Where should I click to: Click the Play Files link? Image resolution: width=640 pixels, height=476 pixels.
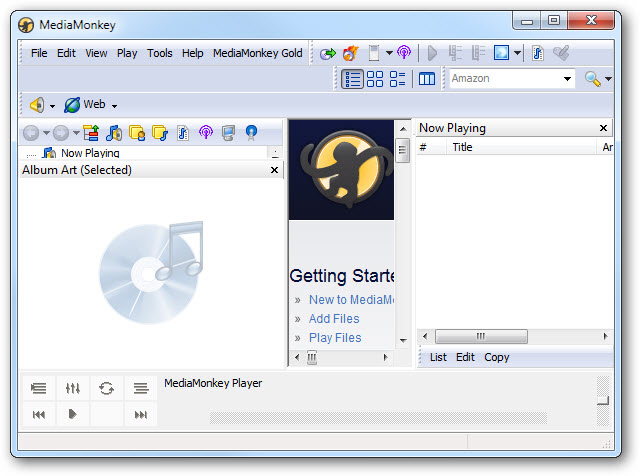point(335,338)
